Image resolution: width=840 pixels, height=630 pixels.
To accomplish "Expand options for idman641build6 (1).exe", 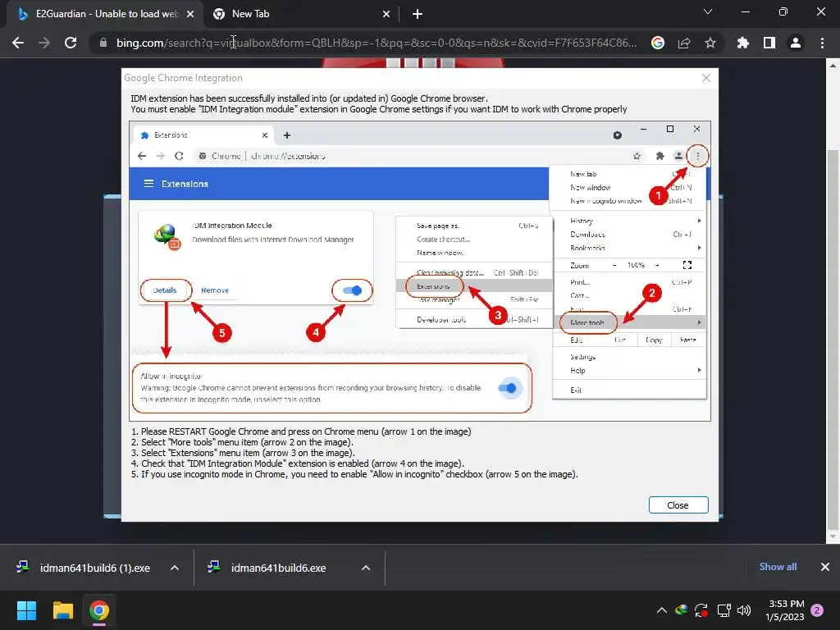I will coord(175,568).
